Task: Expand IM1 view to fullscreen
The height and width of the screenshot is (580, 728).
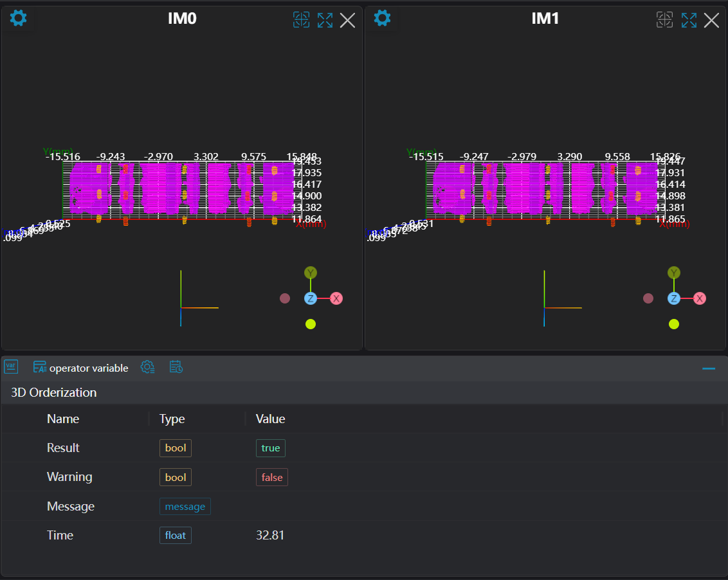Action: point(689,20)
